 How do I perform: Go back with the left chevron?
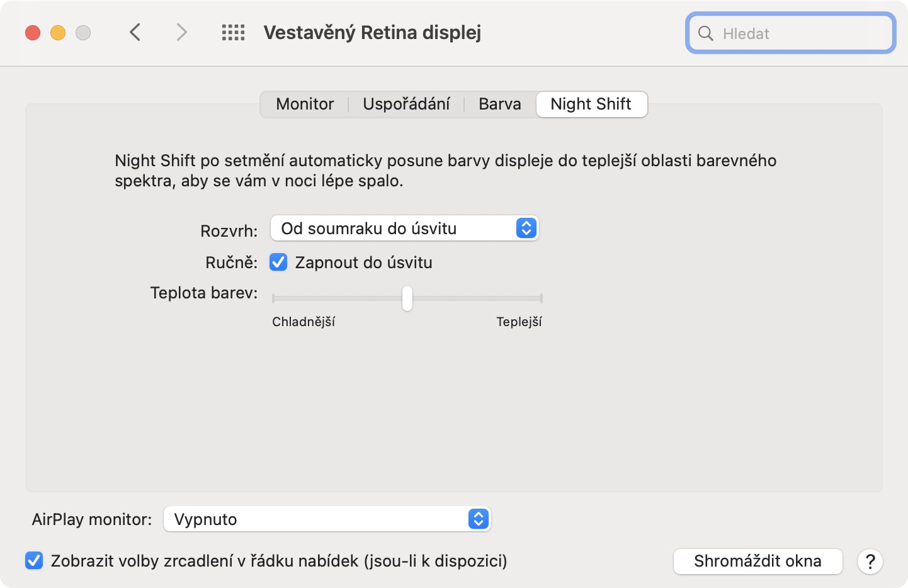pyautogui.click(x=135, y=32)
